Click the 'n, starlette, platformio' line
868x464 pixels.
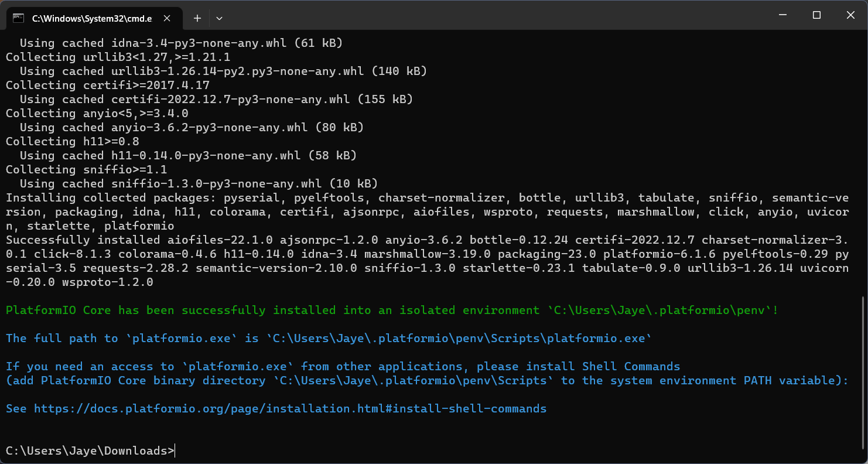pyautogui.click(x=90, y=226)
